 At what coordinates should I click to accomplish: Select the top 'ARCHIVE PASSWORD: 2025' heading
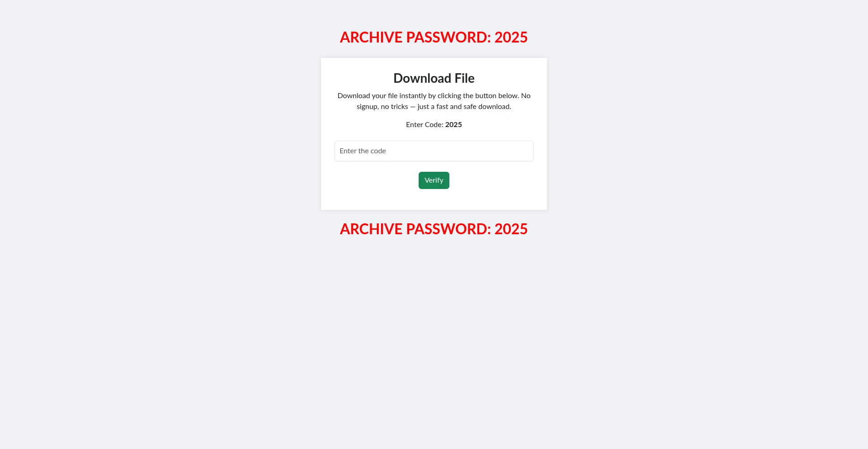pyautogui.click(x=434, y=37)
